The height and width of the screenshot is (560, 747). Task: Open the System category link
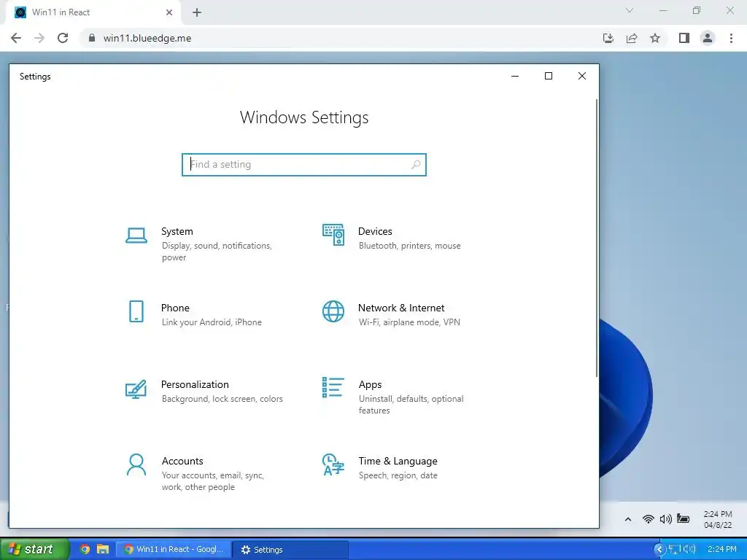[177, 231]
